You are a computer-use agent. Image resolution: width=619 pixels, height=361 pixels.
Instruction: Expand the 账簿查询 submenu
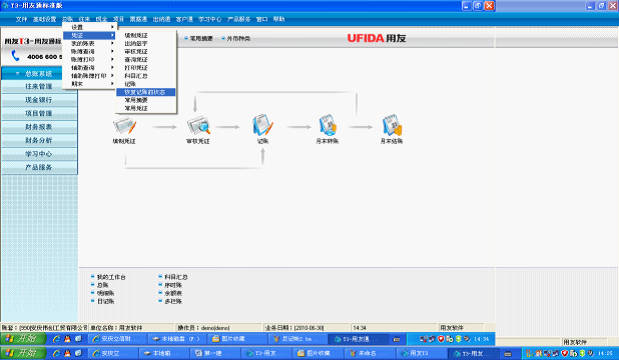89,51
